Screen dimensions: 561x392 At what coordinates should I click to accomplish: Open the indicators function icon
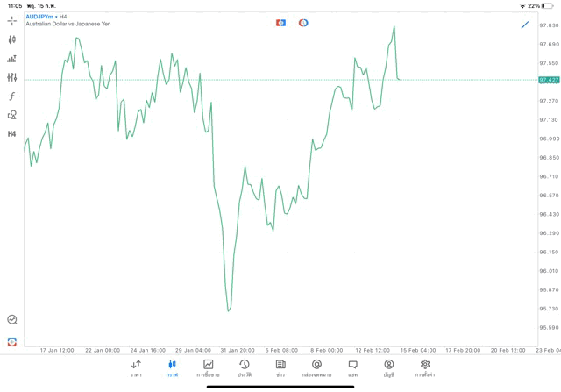(11, 96)
